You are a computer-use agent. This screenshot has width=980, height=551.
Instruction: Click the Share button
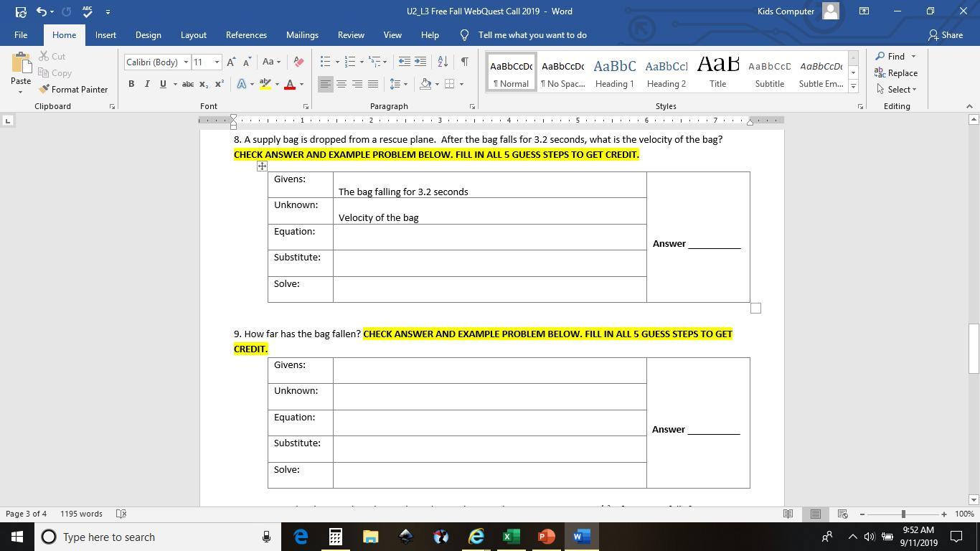946,35
